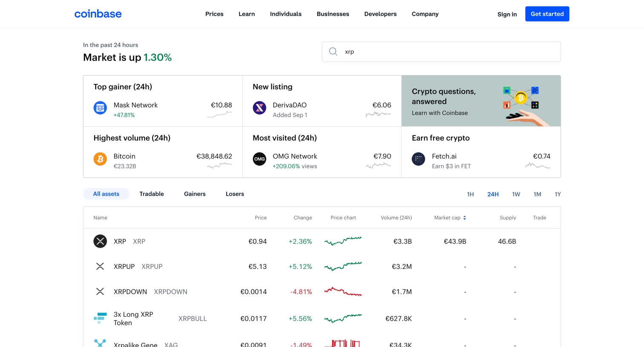
Task: Click the XRPDOWN coin icon
Action: click(x=100, y=292)
